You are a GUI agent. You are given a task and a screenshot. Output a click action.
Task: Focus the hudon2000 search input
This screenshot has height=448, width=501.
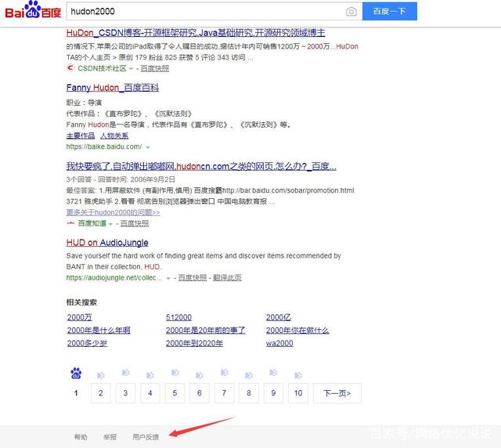coord(204,12)
